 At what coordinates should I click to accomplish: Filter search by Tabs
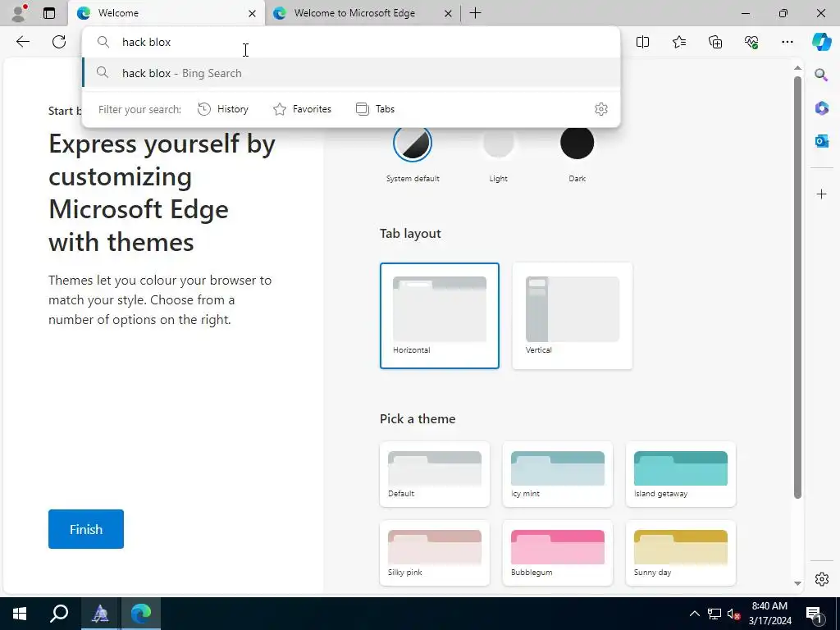pyautogui.click(x=375, y=109)
